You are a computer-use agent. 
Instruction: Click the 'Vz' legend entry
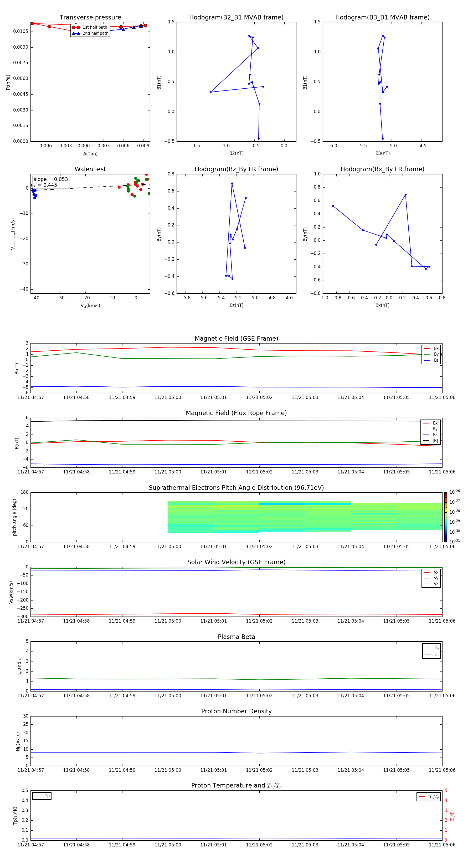point(431,584)
